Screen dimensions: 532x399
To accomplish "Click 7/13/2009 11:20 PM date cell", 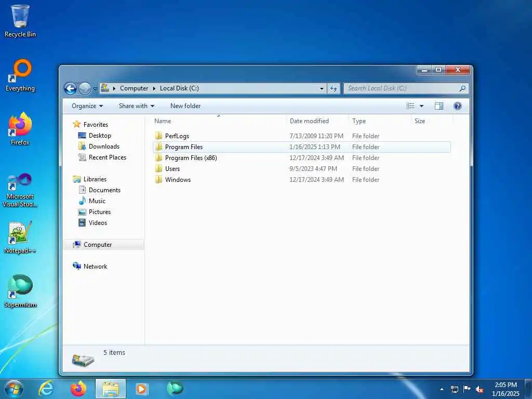I will (316, 136).
